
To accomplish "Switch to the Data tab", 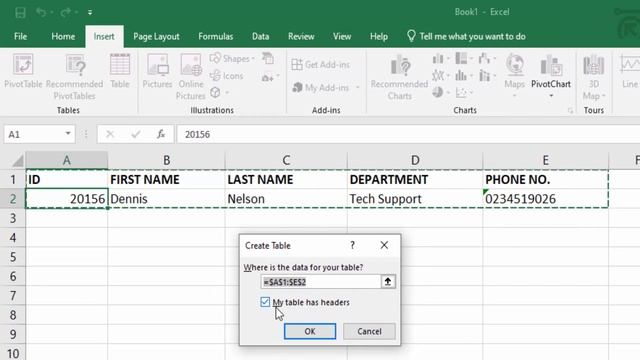I will (260, 36).
